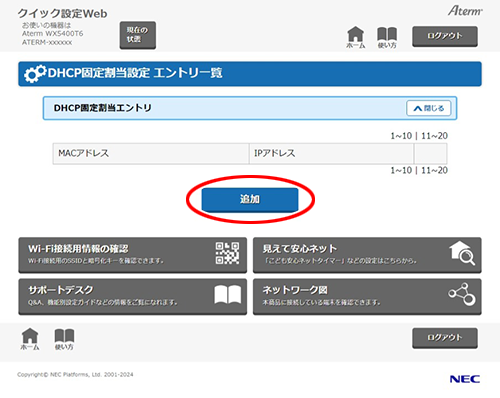
Task: Open Wi-Fi接続用情報の確認 panel
Action: [x=133, y=255]
